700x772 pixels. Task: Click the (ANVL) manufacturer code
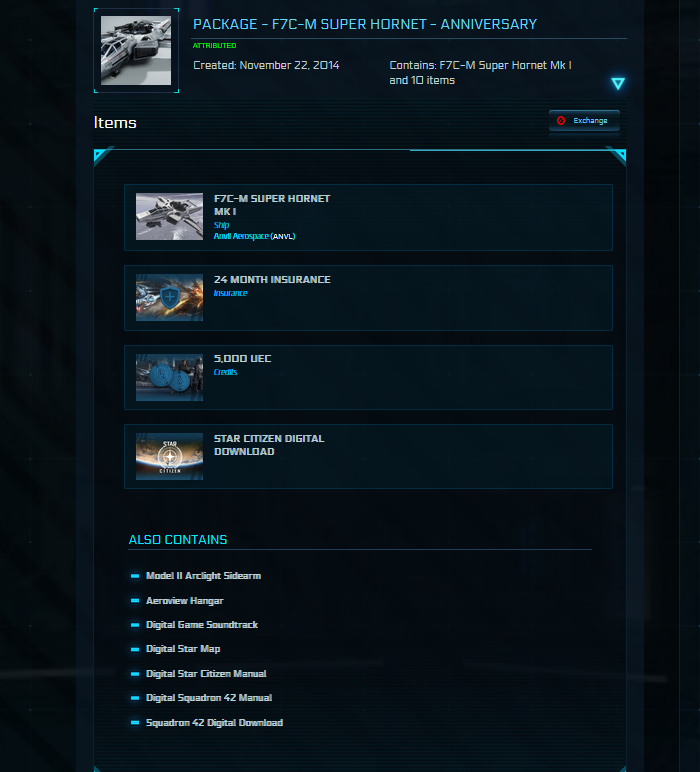[x=283, y=236]
